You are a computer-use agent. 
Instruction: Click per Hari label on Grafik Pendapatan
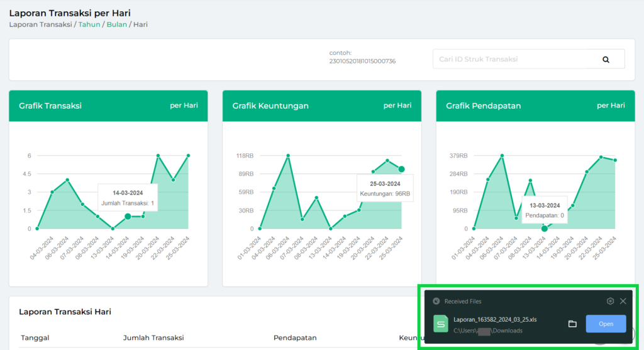point(611,106)
